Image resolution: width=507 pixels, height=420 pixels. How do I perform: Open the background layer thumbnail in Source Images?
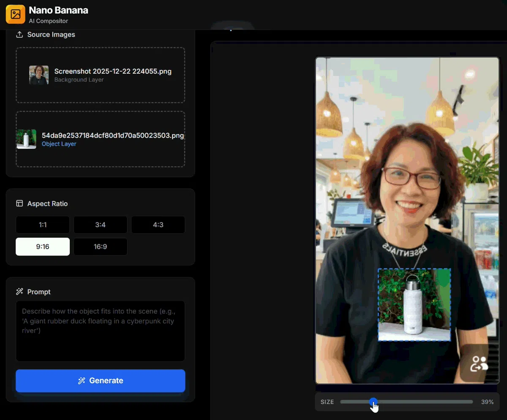(x=39, y=75)
